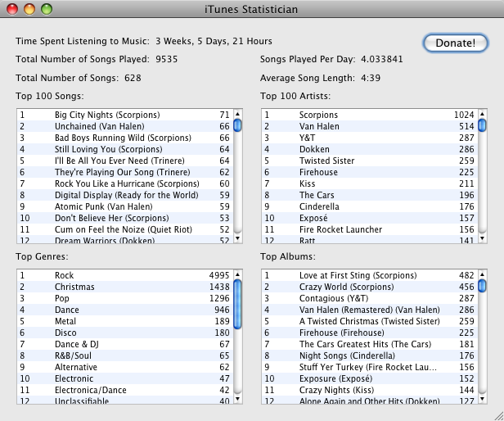Select artist Twisted Sister row
Screen dimensions: 504x421
point(370,161)
